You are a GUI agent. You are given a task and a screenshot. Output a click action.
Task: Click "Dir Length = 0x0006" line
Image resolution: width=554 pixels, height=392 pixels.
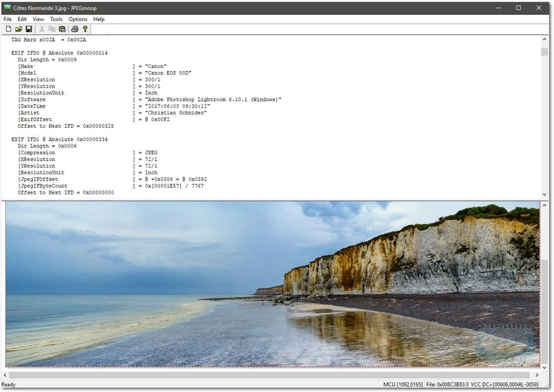(47, 146)
